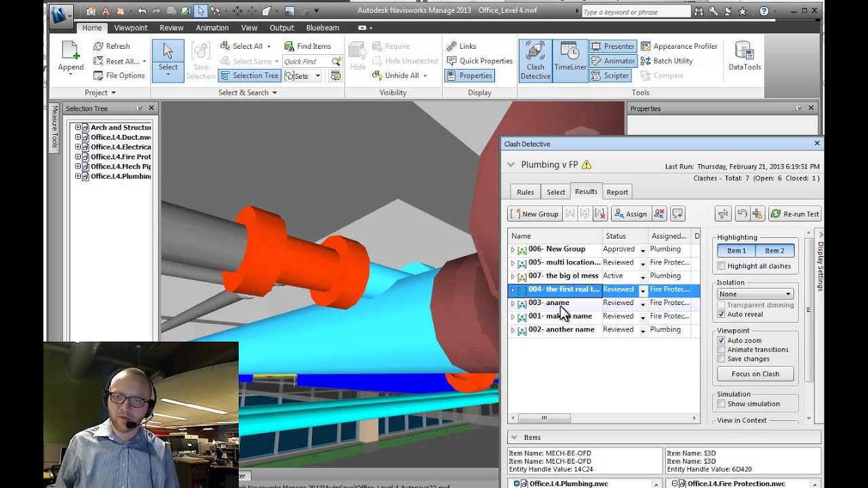Image resolution: width=868 pixels, height=488 pixels.
Task: Click the help question mark icon
Action: (x=764, y=11)
